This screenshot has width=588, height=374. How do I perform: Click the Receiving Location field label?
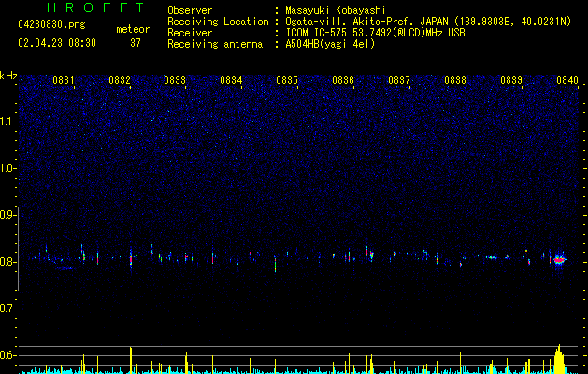[x=218, y=22]
